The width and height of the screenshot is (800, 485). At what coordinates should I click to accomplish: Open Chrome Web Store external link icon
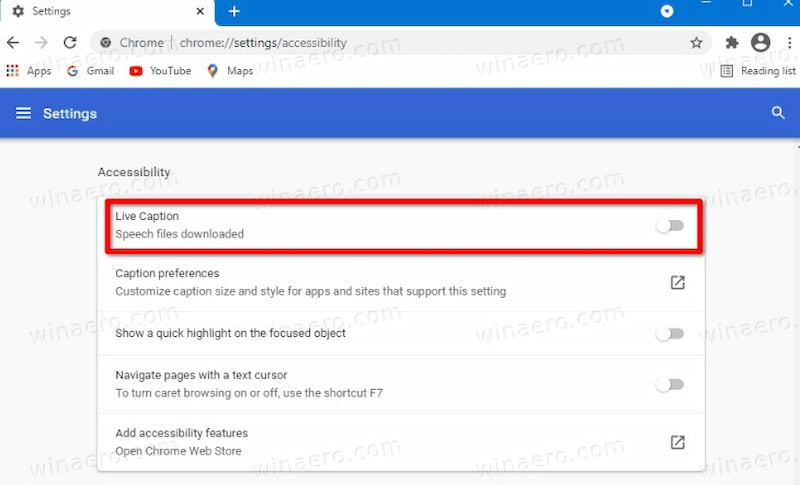tap(677, 442)
